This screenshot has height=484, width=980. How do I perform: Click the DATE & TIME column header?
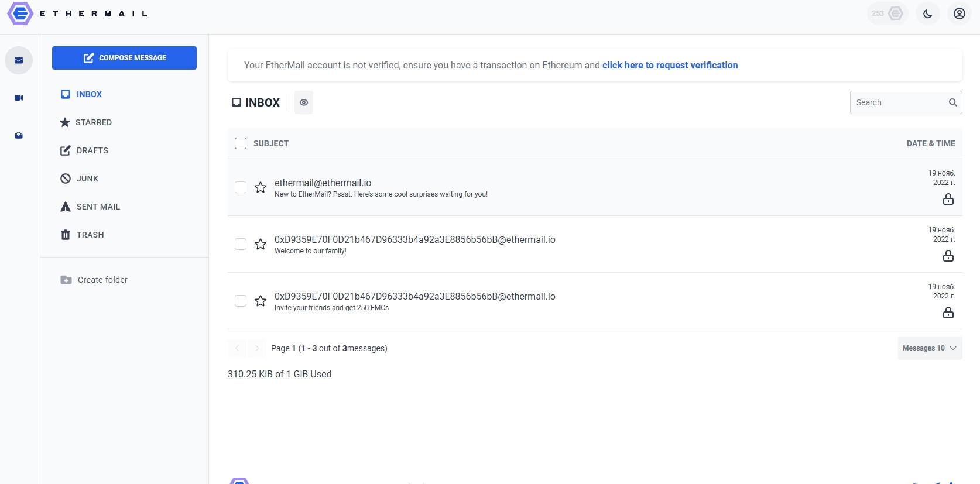tap(931, 143)
